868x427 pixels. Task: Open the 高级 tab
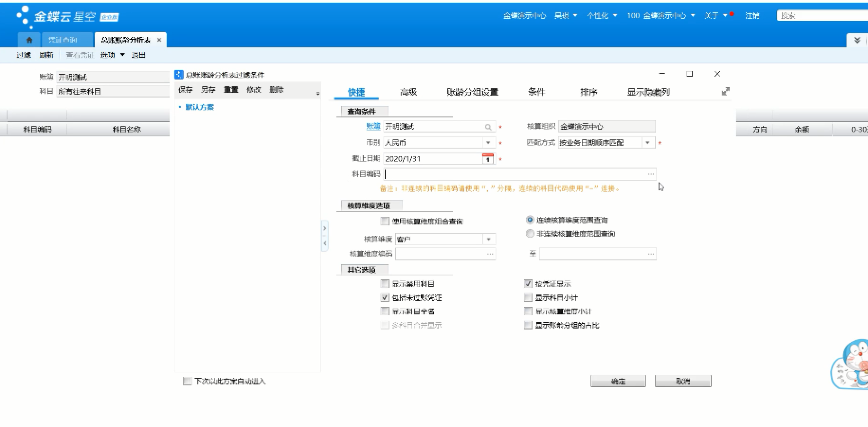click(408, 92)
